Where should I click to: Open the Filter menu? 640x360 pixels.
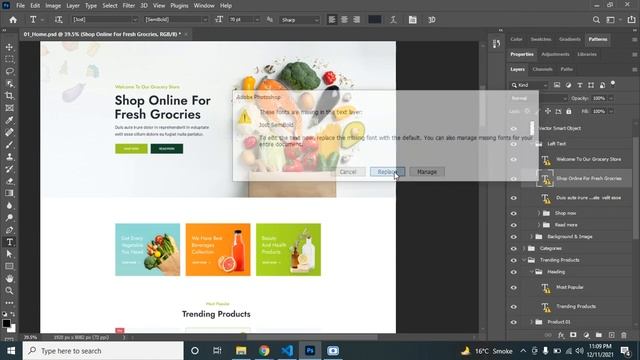(129, 6)
